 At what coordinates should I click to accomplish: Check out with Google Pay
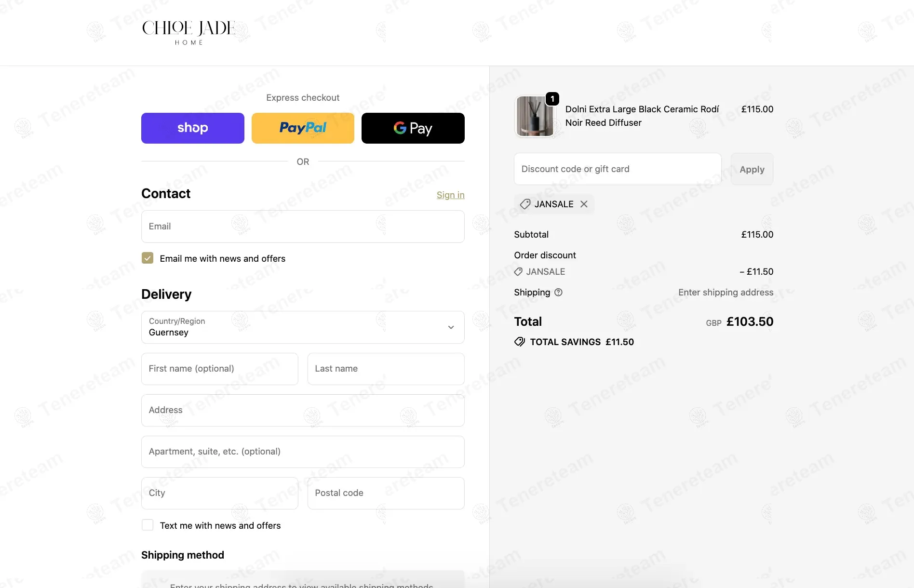coord(413,128)
